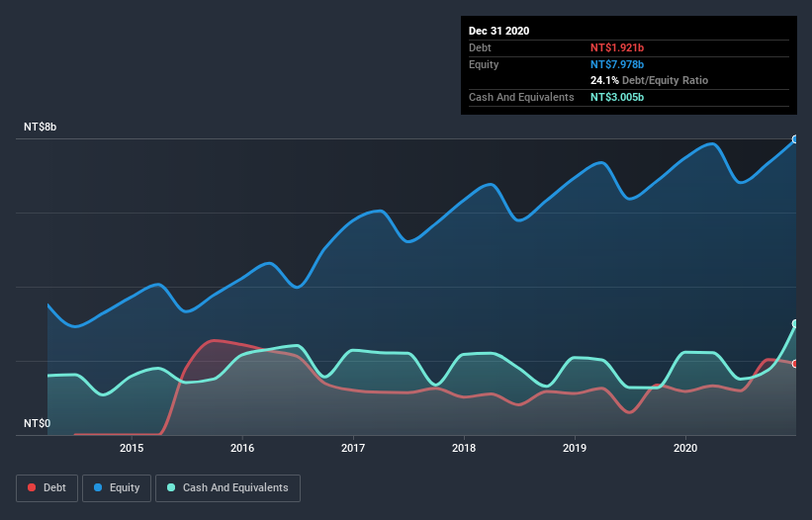Viewport: 812px width, 520px height.
Task: Click the Dec 31 2020 tooltip date
Action: point(499,31)
